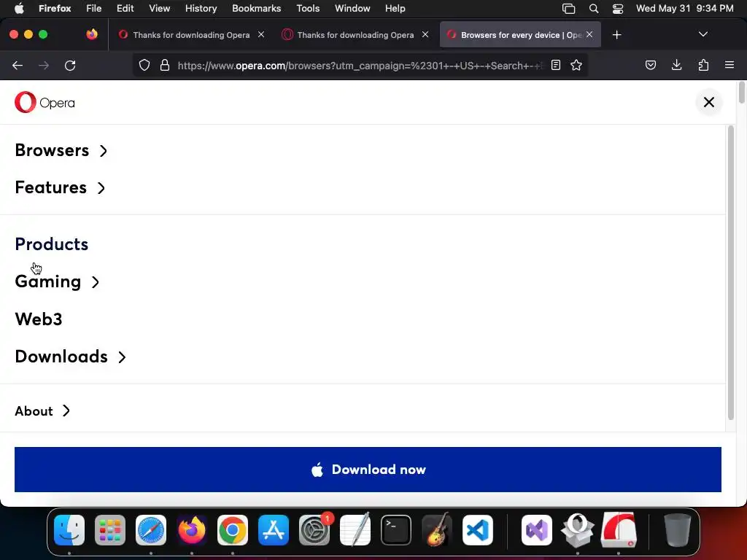
Task: Open the File menu
Action: [x=94, y=8]
